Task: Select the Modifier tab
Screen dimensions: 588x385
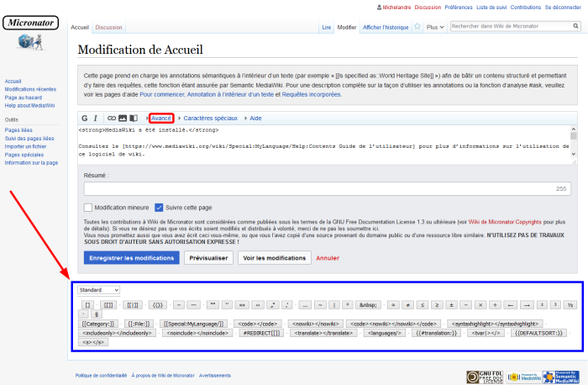Action: (346, 28)
